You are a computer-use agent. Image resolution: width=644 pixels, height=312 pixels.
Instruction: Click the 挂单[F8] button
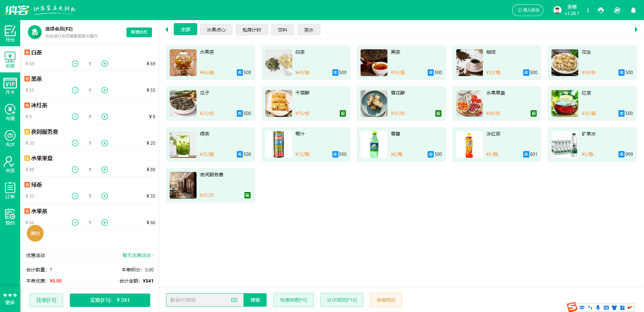click(x=46, y=300)
